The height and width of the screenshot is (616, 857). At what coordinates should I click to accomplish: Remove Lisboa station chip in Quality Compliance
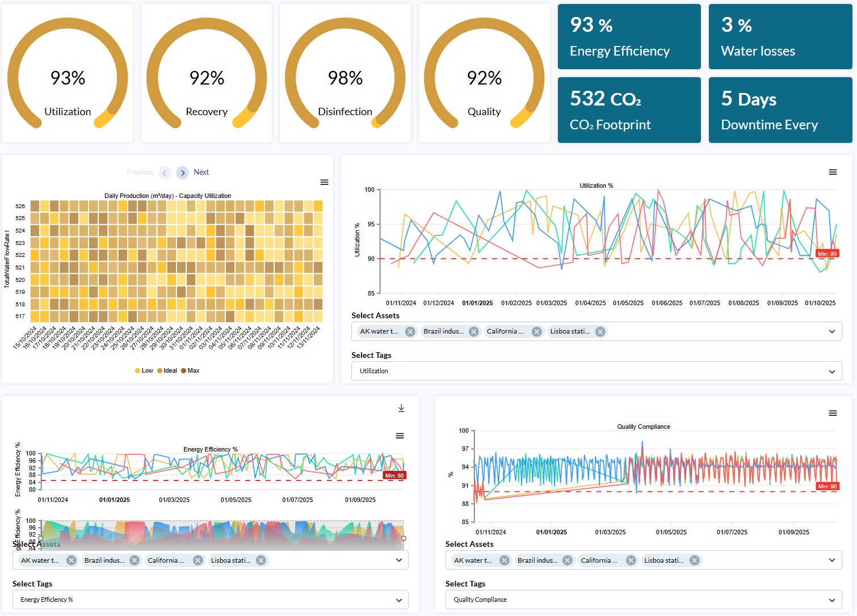[694, 560]
